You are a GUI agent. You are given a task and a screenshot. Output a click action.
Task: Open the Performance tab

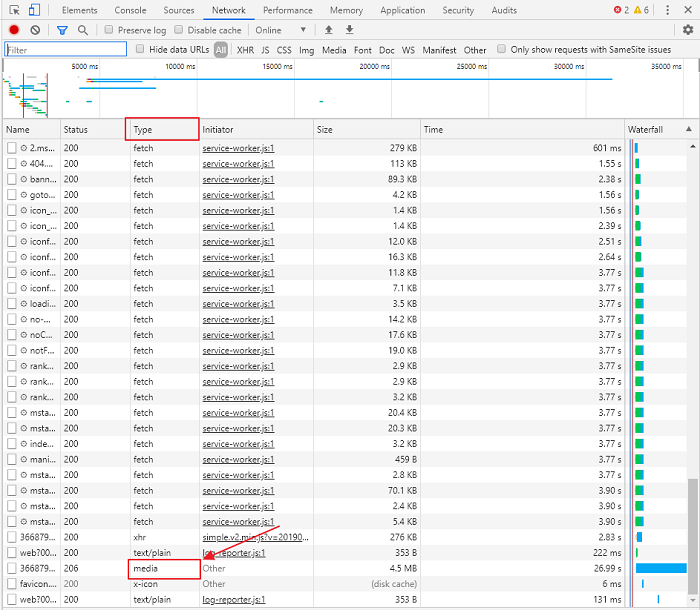point(287,10)
